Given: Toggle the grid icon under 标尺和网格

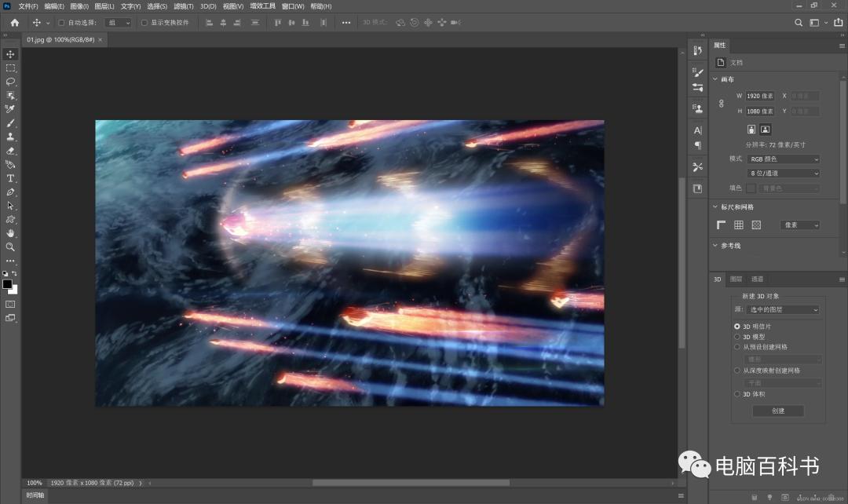Looking at the screenshot, I should pos(739,225).
